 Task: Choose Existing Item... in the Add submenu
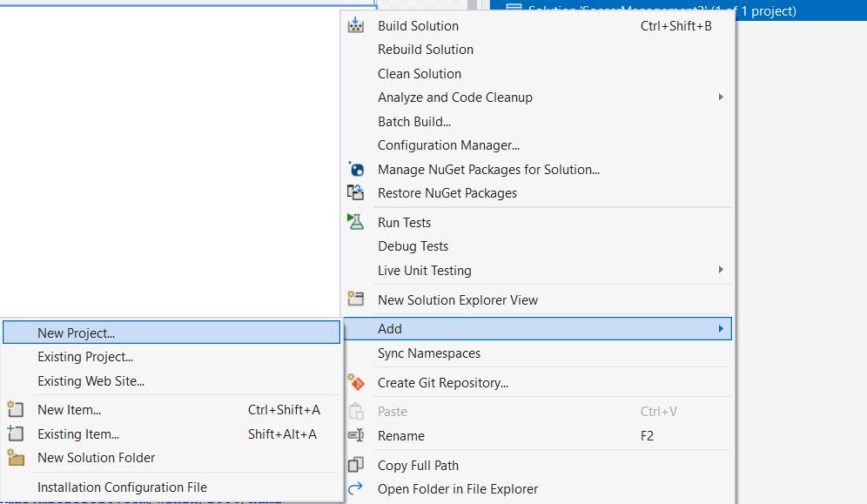pyautogui.click(x=171, y=433)
